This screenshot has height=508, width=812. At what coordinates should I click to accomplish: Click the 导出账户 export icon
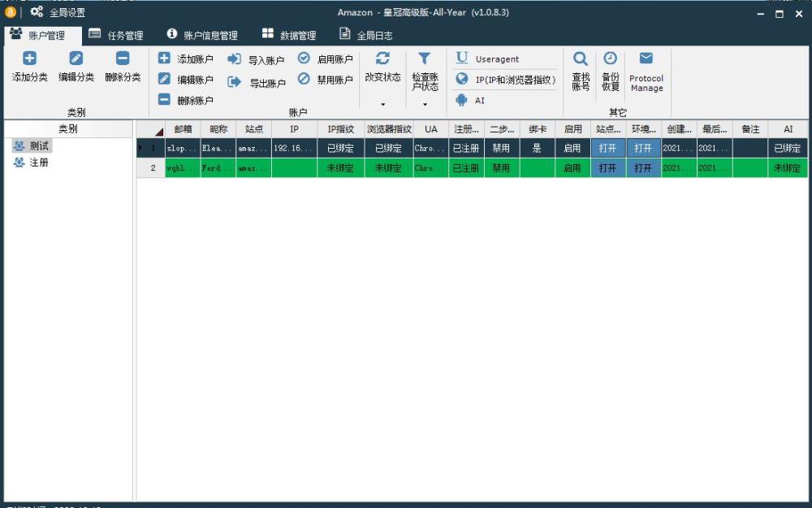point(234,82)
